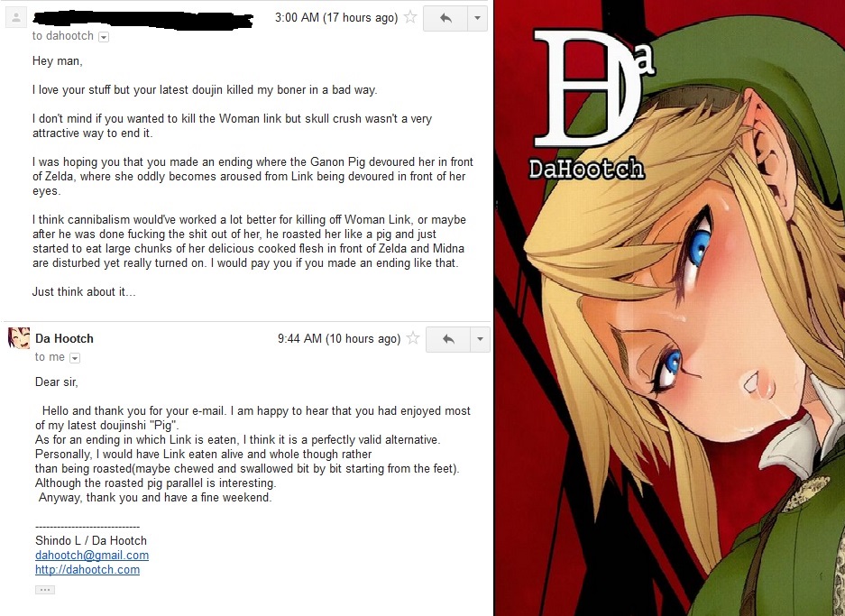Click the 9:44 AM timestamp
This screenshot has height=616, width=845.
[x=339, y=338]
